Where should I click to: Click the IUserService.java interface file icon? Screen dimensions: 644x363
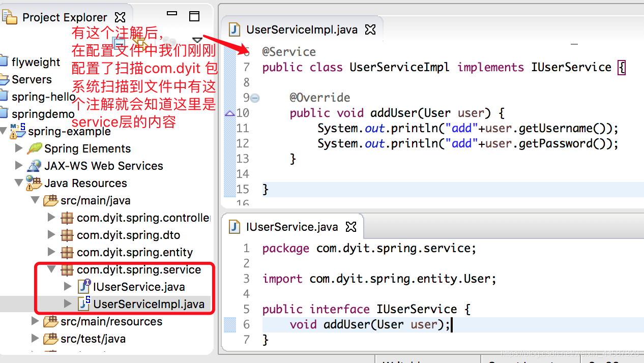(84, 287)
